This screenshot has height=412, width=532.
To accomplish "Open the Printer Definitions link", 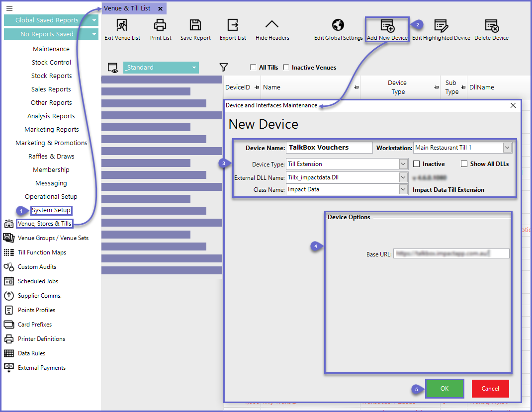I will click(41, 339).
